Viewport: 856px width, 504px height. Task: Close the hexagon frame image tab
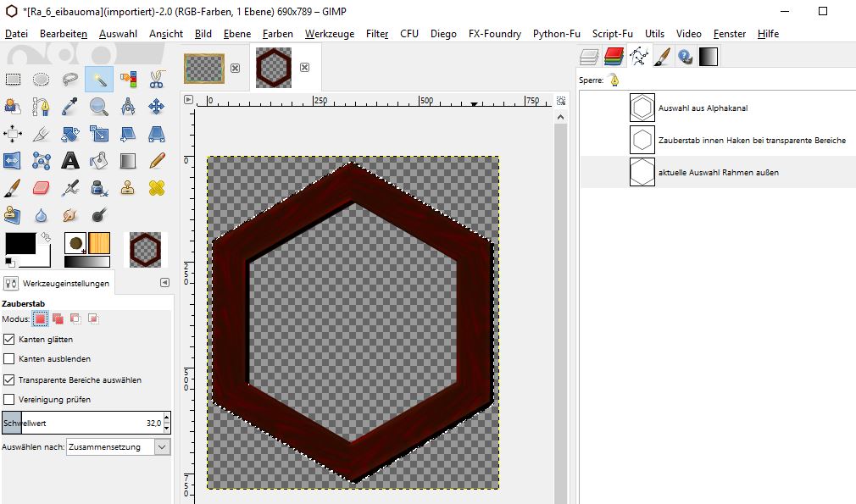coord(304,67)
